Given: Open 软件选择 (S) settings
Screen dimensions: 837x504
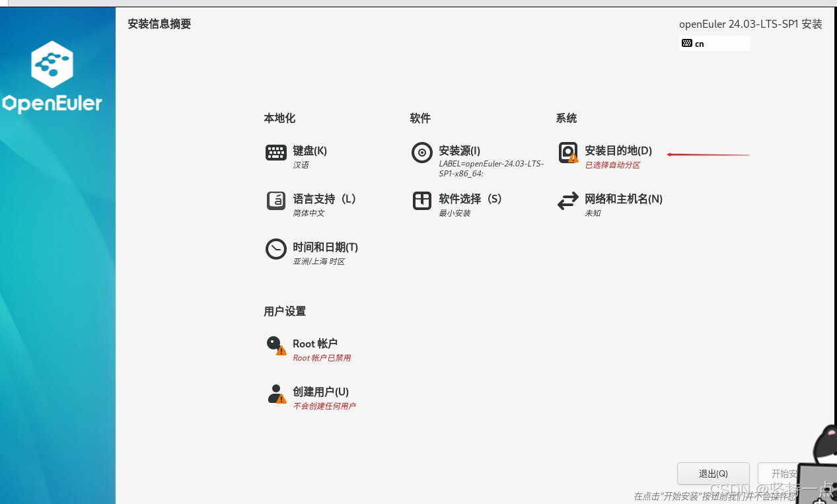Looking at the screenshot, I should [470, 199].
